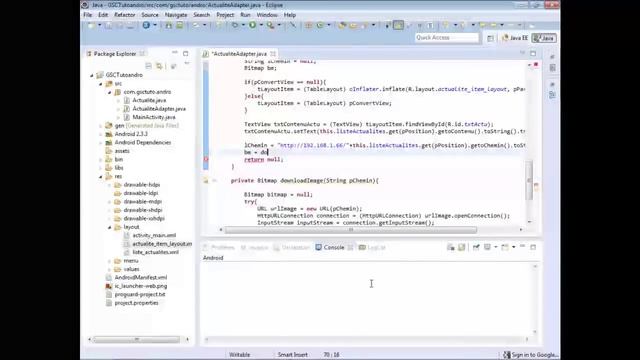Open the File menu
The height and width of the screenshot is (360, 640).
click(x=88, y=15)
